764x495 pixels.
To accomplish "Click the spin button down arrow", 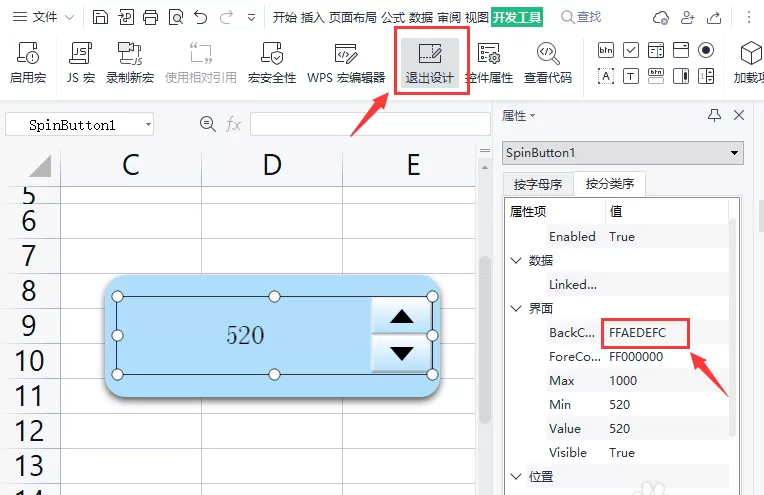I will point(401,353).
